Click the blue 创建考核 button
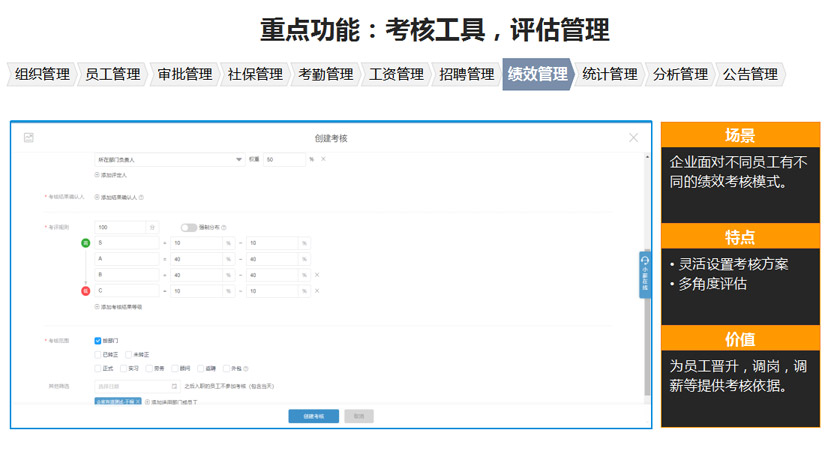This screenshot has height=450, width=838. click(313, 416)
